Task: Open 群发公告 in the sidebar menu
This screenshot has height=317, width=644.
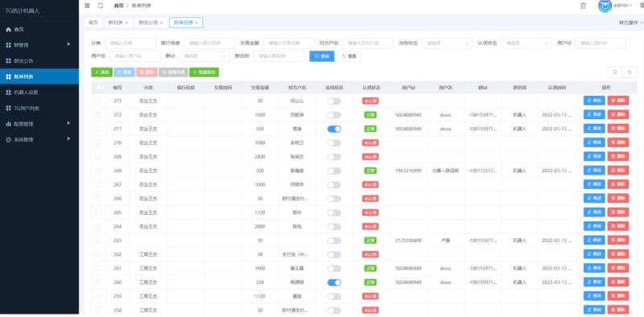Action: (x=39, y=61)
